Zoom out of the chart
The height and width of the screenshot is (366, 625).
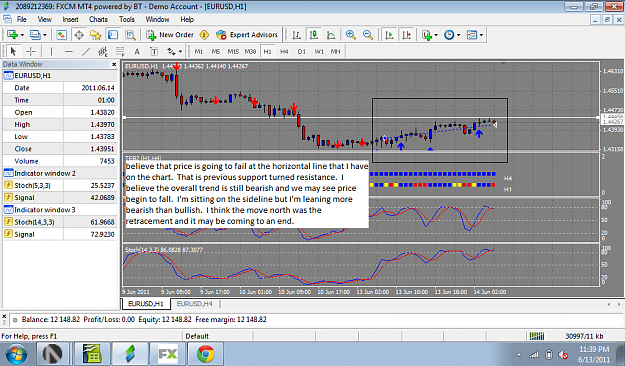coord(368,35)
